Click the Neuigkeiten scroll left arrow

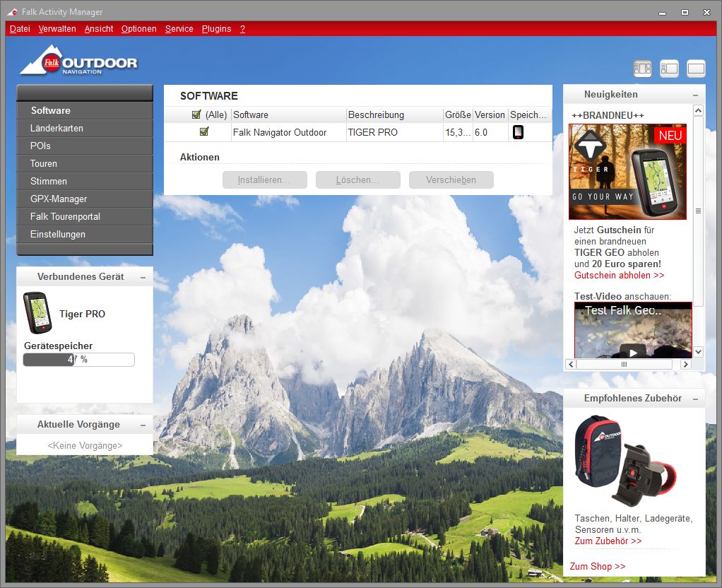pos(571,365)
